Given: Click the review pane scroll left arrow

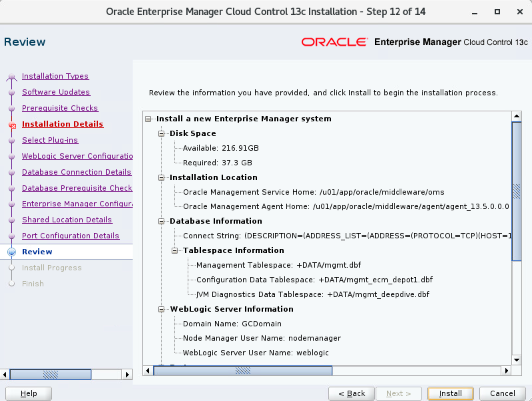Looking at the screenshot, I should [x=148, y=371].
